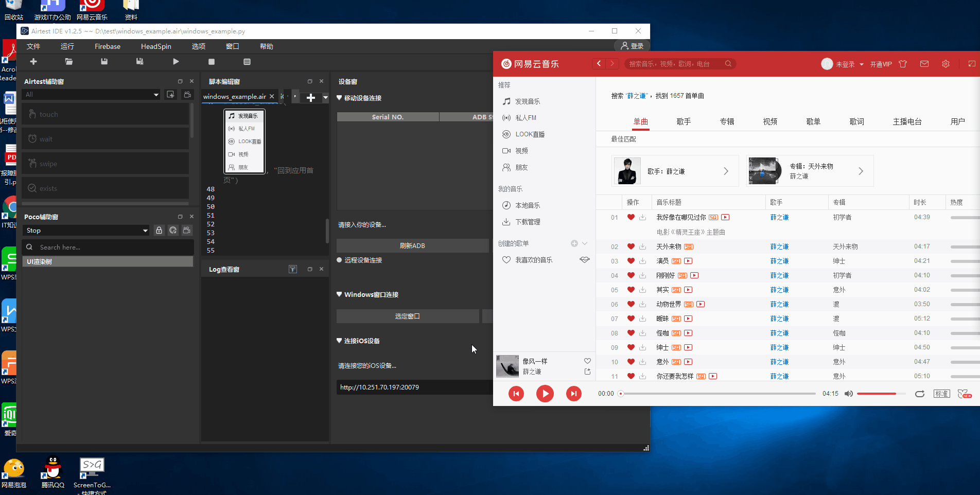Toggle the red heart for song 刚刚好

631,275
